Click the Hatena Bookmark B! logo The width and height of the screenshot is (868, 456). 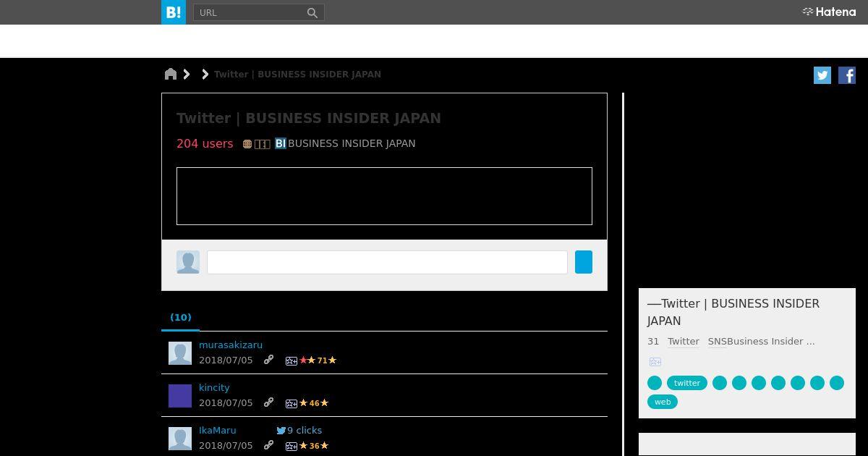click(174, 12)
